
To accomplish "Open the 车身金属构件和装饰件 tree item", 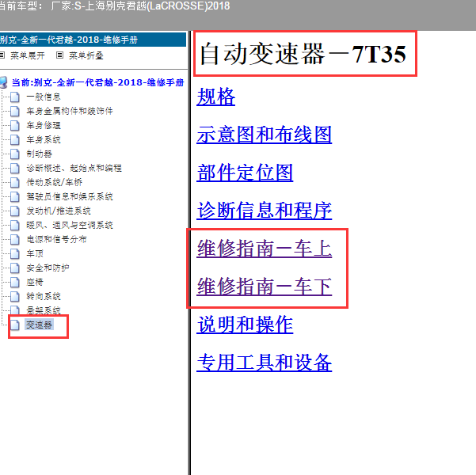I will (x=70, y=111).
